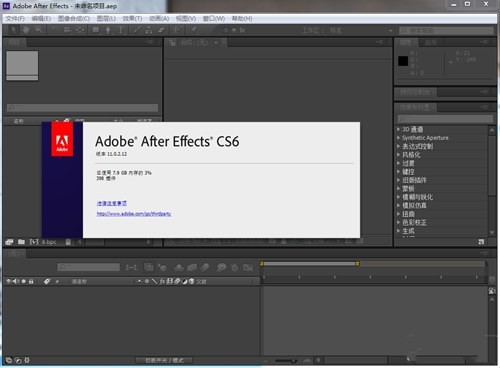500x368 pixels.
Task: Open the 效果(T) menu
Action: pyautogui.click(x=132, y=19)
